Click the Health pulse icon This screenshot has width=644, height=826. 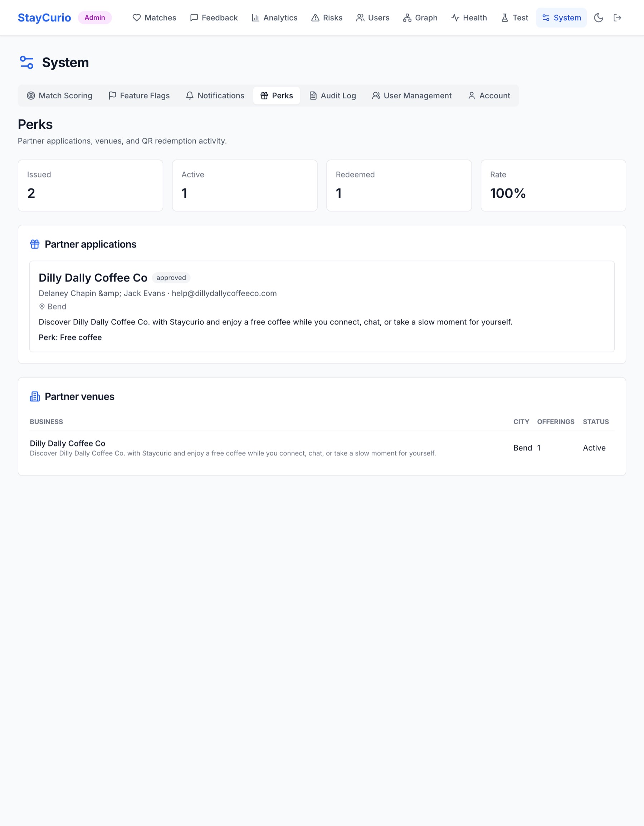pos(455,18)
